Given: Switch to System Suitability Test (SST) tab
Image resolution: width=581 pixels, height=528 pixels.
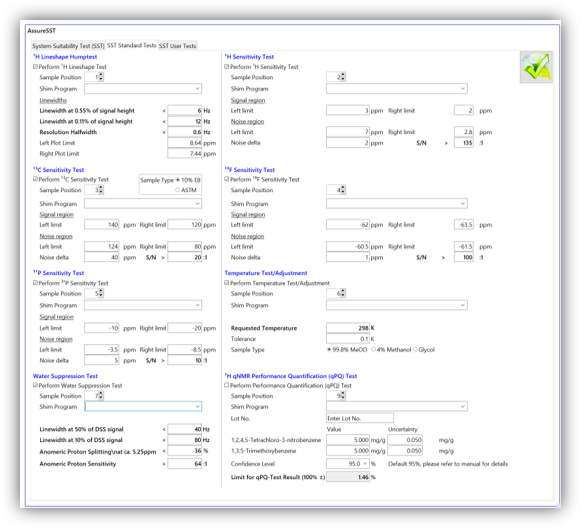Looking at the screenshot, I should point(68,46).
